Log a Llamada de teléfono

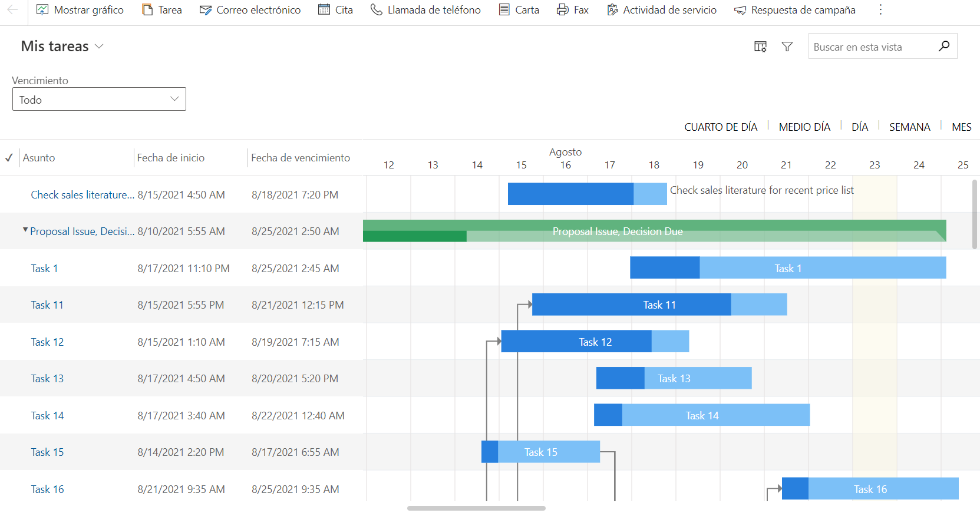click(x=425, y=10)
